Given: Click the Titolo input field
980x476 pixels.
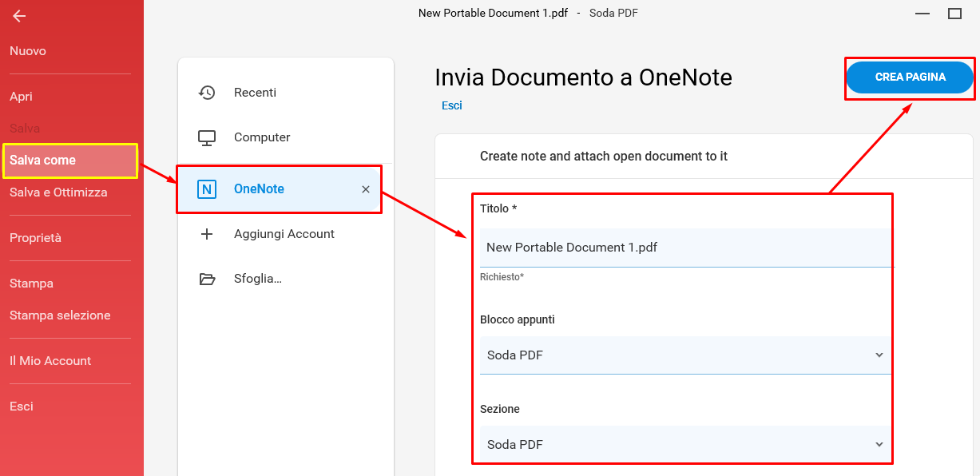Looking at the screenshot, I should (685, 248).
